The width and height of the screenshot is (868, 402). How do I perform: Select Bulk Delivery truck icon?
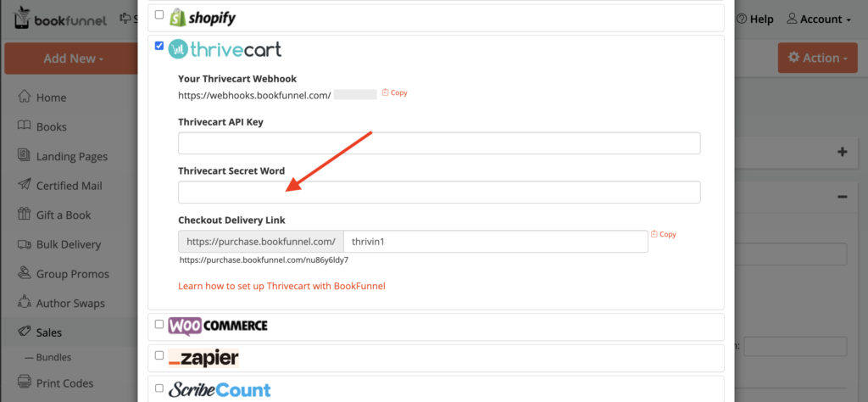[24, 244]
